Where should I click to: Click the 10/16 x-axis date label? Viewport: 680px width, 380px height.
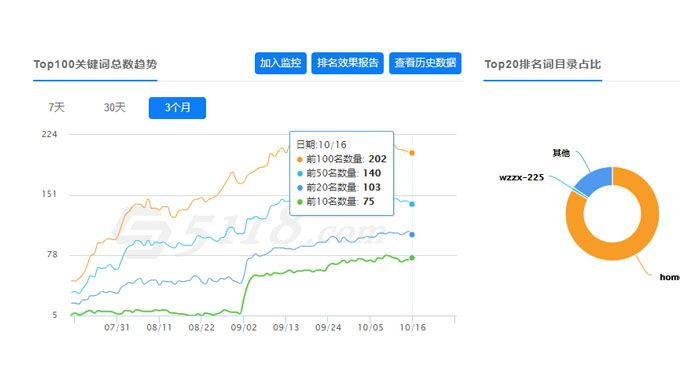(412, 328)
